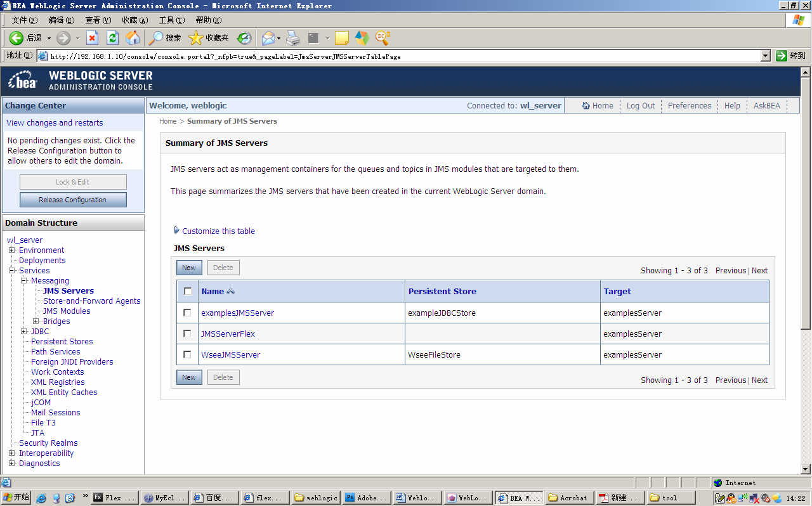Refresh the page using the toolbar icon

point(113,38)
